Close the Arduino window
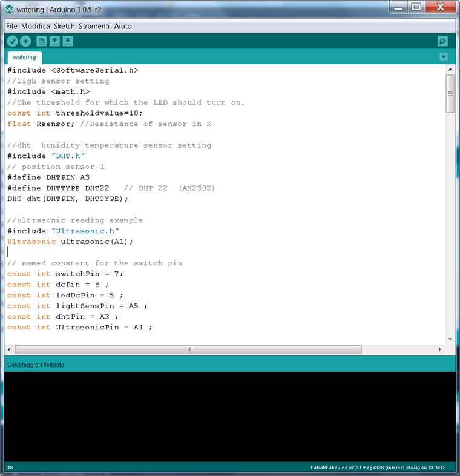This screenshot has height=476, width=460. [440, 7]
